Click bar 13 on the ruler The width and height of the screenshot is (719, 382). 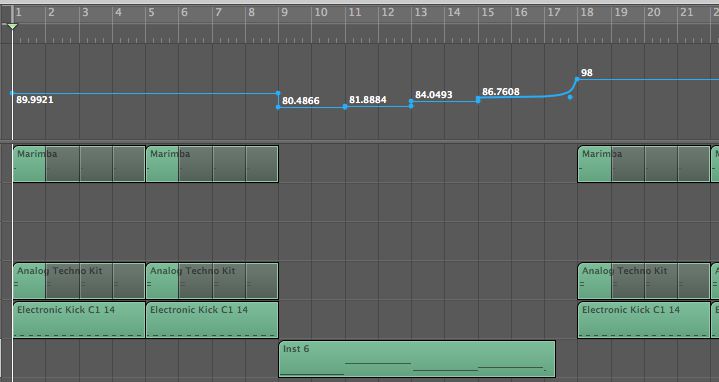420,12
